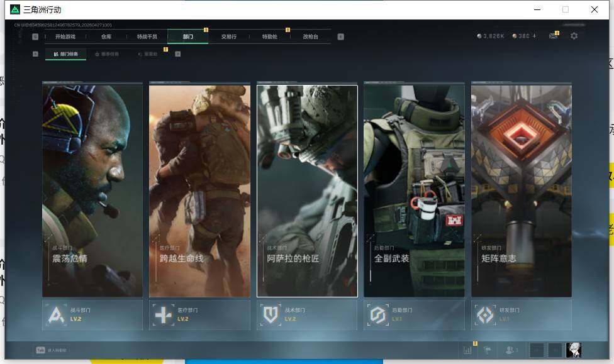Open the mail envelope icon

point(554,36)
